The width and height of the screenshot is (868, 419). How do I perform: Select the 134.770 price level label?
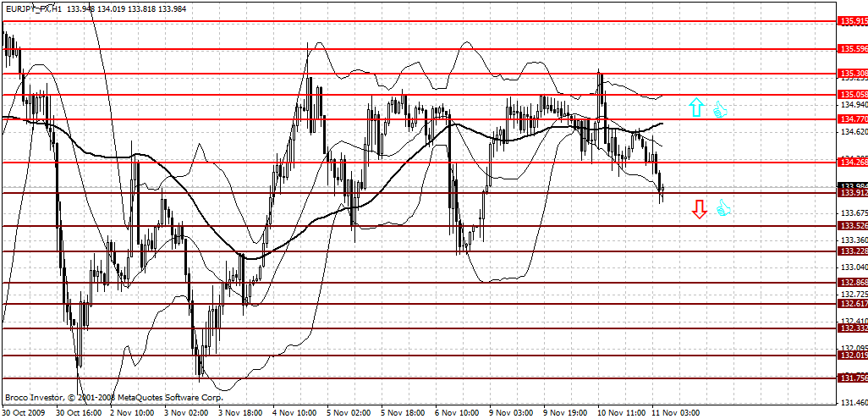[851, 119]
